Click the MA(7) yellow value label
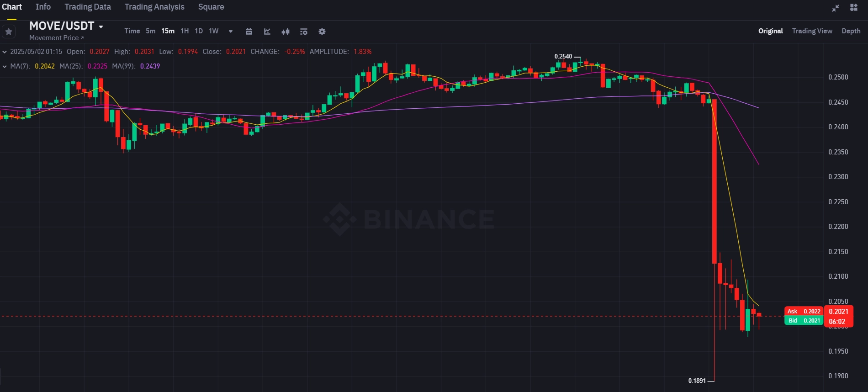 (x=45, y=66)
